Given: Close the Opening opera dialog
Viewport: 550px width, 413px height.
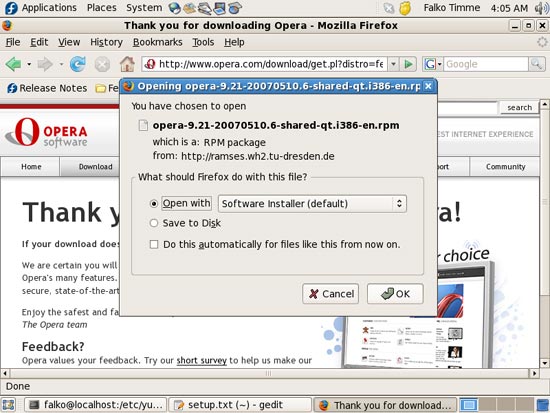Looking at the screenshot, I should point(428,86).
